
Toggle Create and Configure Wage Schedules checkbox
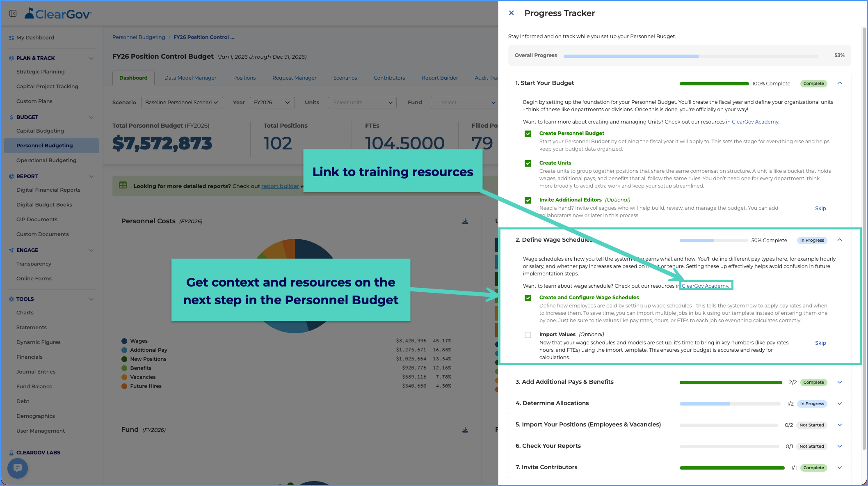pos(528,298)
